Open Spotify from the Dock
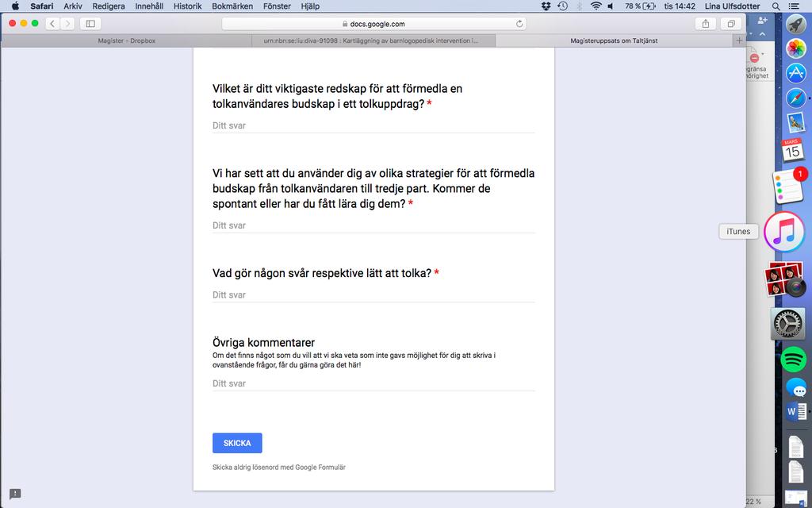 pos(793,360)
